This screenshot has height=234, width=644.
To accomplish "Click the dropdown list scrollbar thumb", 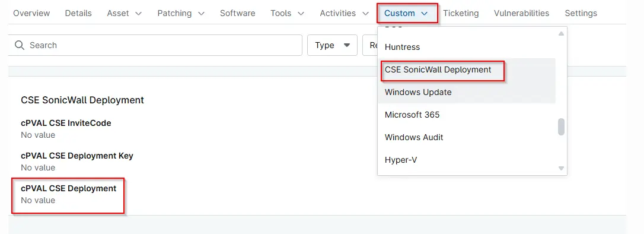I will 561,127.
